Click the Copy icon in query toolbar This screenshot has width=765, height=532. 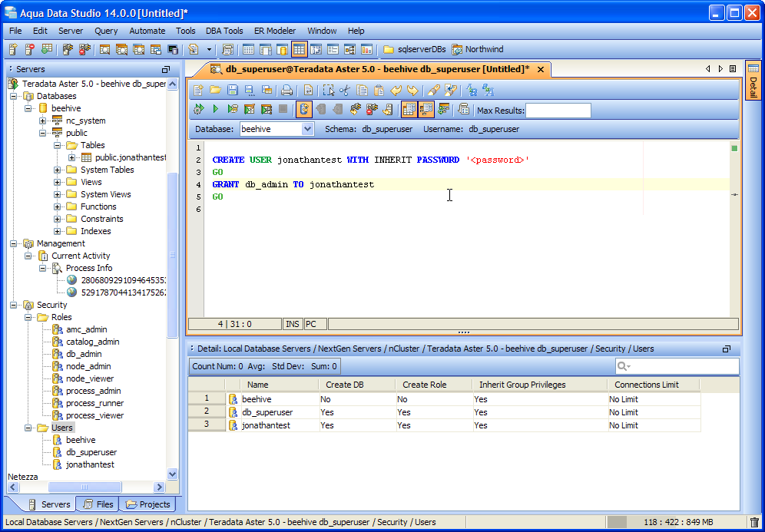(x=362, y=90)
